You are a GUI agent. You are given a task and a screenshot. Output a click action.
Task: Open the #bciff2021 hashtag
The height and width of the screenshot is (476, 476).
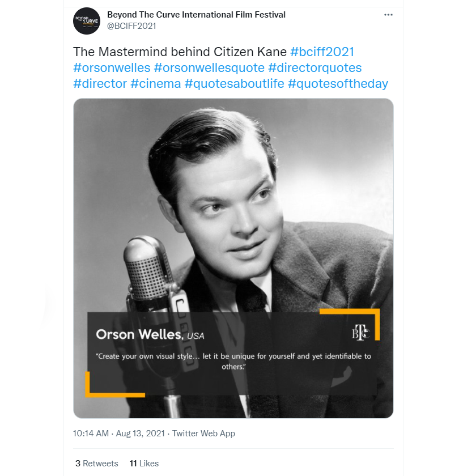point(322,52)
